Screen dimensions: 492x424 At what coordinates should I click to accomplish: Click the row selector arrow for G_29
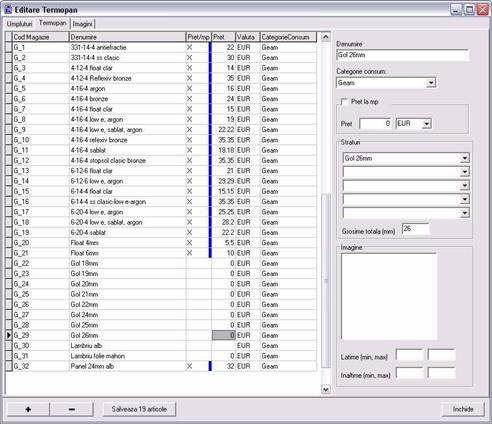(x=9, y=335)
